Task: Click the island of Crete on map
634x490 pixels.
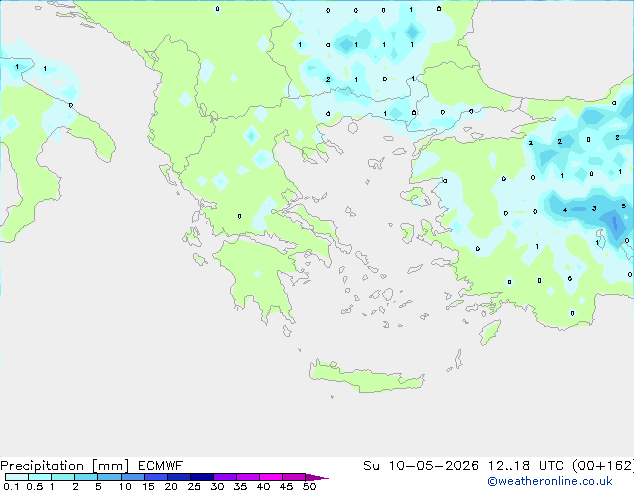Action: click(366, 377)
